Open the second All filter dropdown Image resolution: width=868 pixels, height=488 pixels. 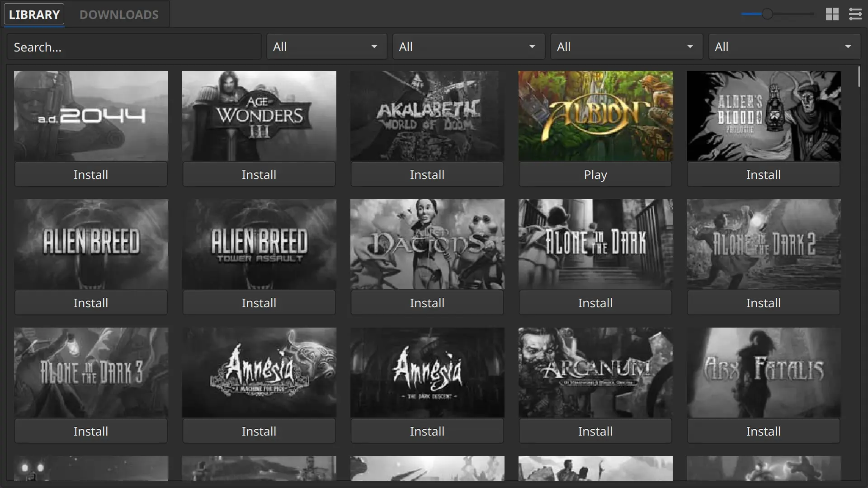point(468,47)
